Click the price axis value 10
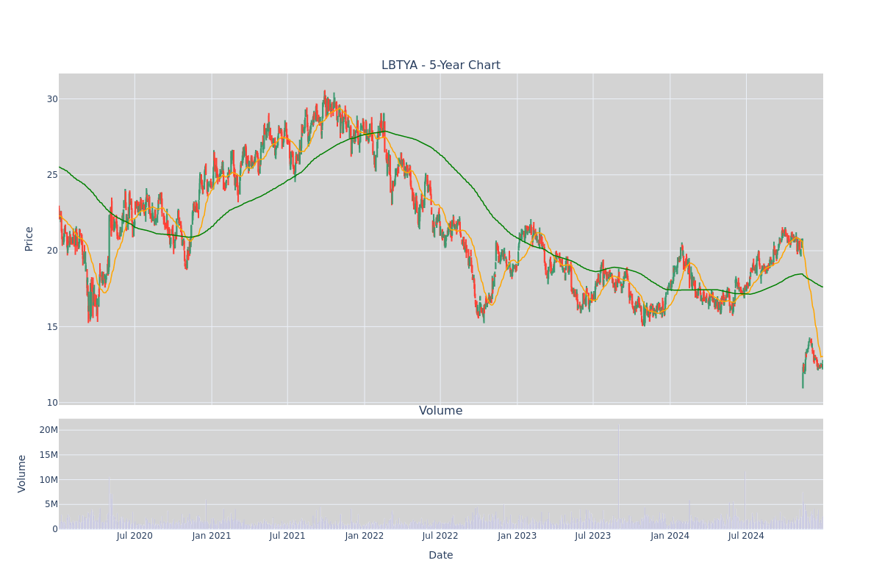The height and width of the screenshot is (588, 882). (x=52, y=403)
